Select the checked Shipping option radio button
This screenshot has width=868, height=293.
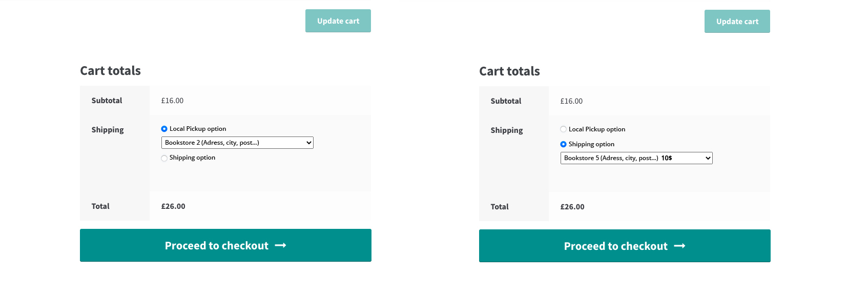[563, 144]
